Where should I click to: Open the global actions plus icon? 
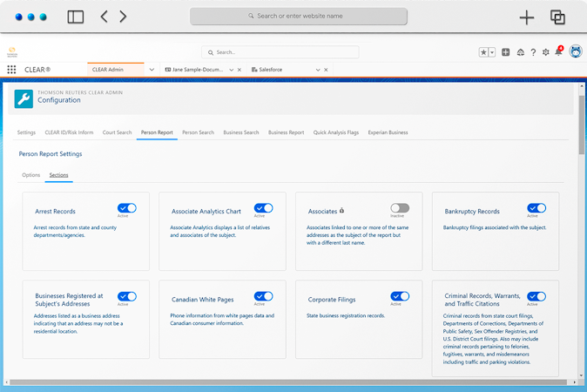pos(505,52)
